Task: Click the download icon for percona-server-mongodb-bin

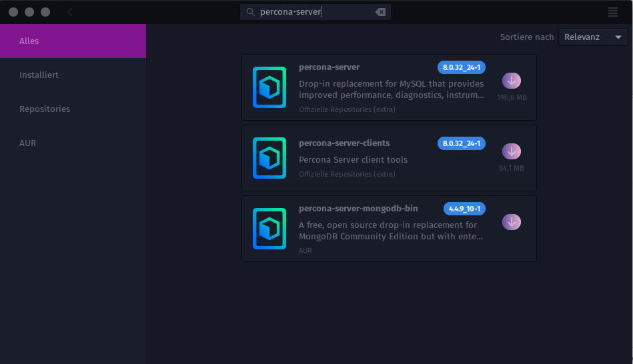Action: (512, 222)
